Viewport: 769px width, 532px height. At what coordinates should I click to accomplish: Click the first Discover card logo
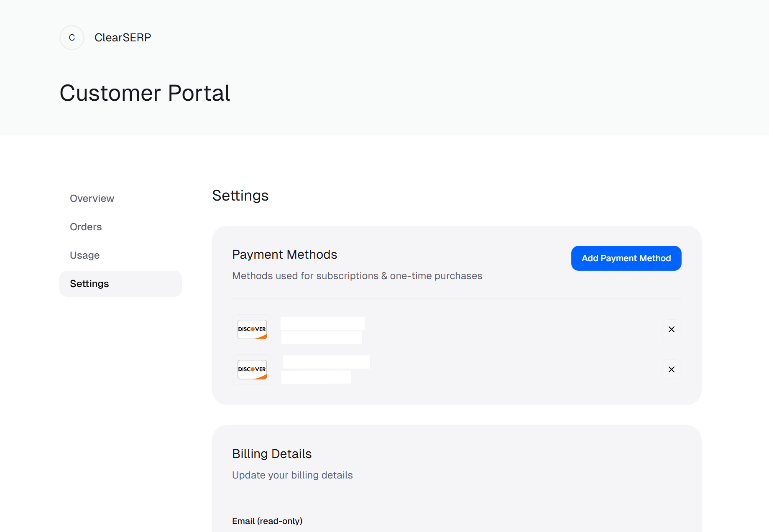pyautogui.click(x=252, y=329)
